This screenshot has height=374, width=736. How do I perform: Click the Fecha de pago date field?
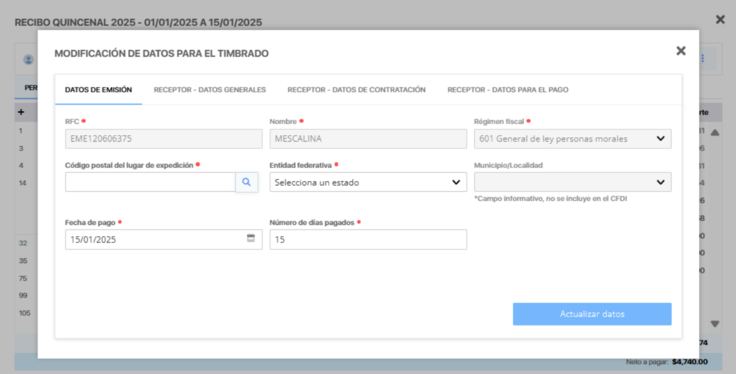click(x=163, y=239)
